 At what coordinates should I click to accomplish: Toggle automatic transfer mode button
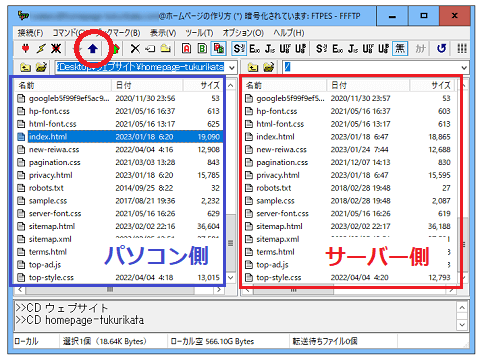click(x=218, y=49)
